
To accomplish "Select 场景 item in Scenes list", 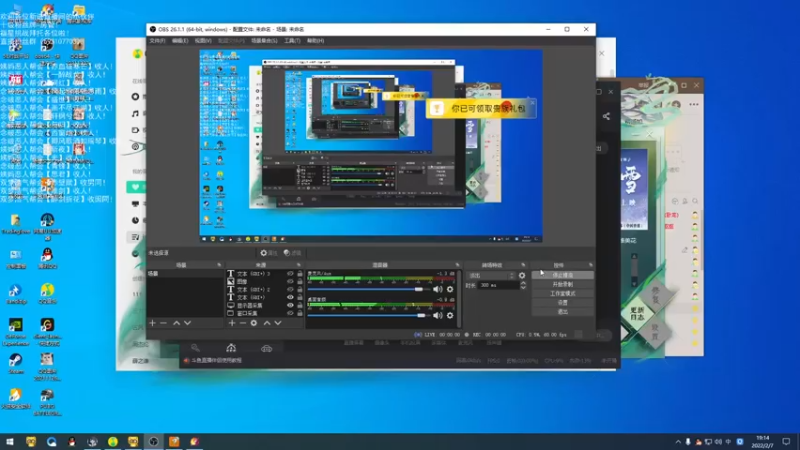I will click(x=184, y=274).
